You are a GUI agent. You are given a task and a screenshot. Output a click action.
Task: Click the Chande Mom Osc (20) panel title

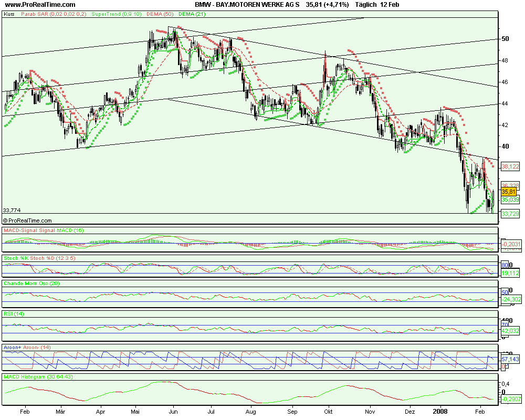tap(31, 283)
